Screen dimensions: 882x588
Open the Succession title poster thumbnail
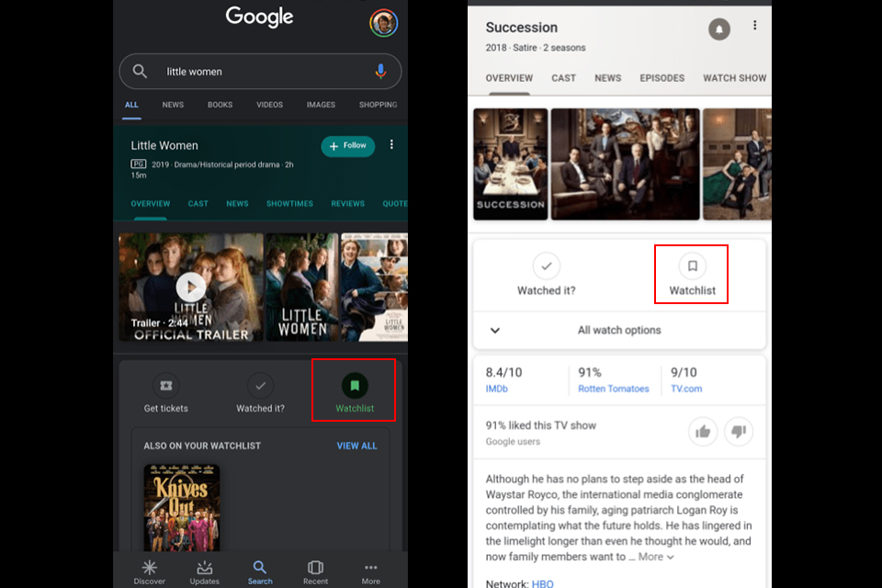[x=511, y=164]
